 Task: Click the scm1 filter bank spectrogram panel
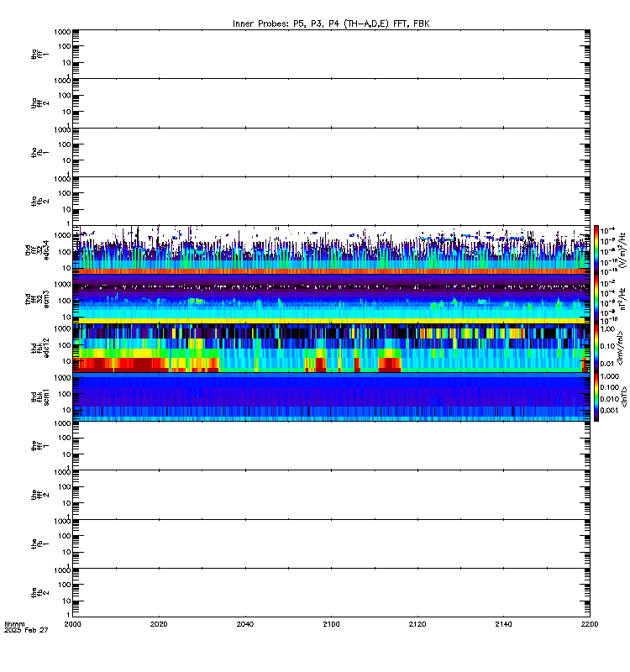[331, 396]
